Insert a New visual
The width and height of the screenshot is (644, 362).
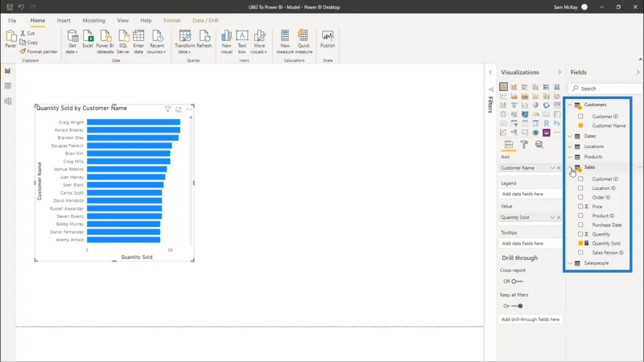coord(227,42)
